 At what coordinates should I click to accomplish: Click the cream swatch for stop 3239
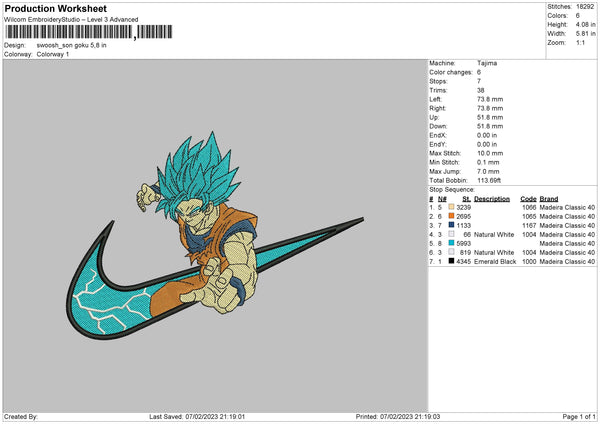[451, 207]
